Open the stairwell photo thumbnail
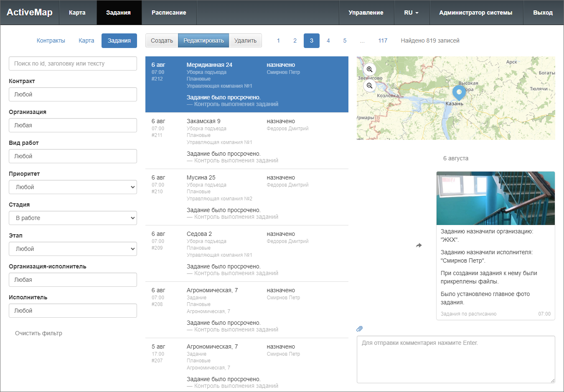 click(x=495, y=198)
